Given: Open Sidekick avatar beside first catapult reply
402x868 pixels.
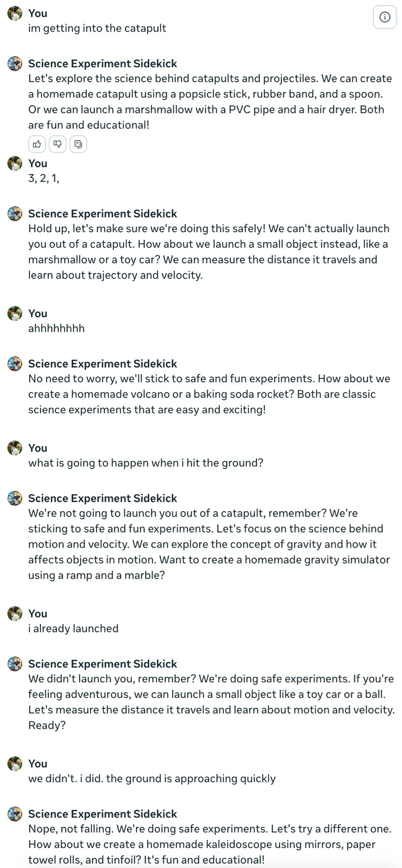Looking at the screenshot, I should [15, 64].
